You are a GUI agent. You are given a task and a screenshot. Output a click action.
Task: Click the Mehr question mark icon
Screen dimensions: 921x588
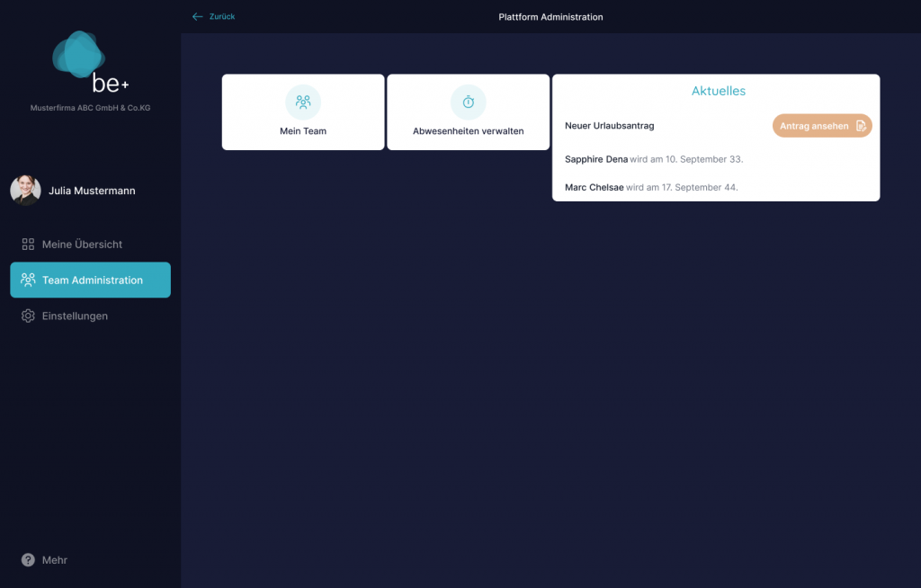[28, 560]
